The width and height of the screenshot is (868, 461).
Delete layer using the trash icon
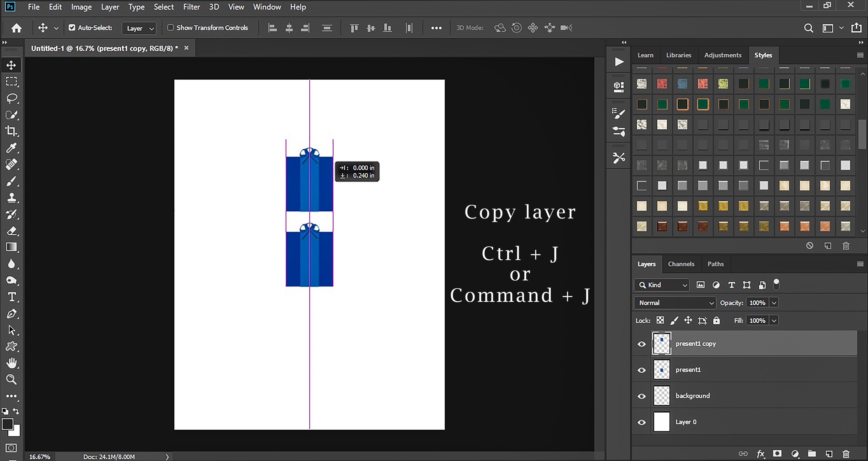[x=846, y=454]
